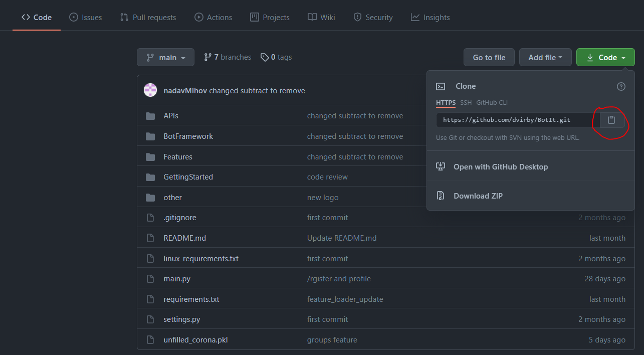Click the main.py file icon
This screenshot has height=355, width=644.
150,279
